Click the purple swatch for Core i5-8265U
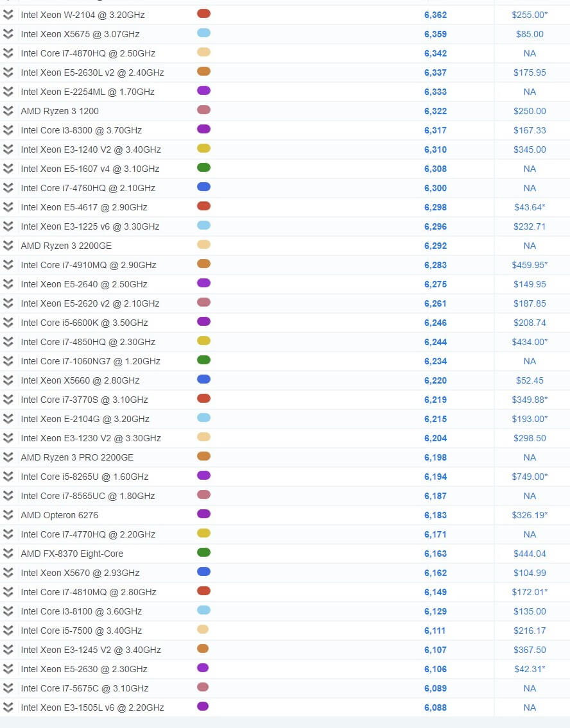This screenshot has height=728, width=570. coord(203,475)
